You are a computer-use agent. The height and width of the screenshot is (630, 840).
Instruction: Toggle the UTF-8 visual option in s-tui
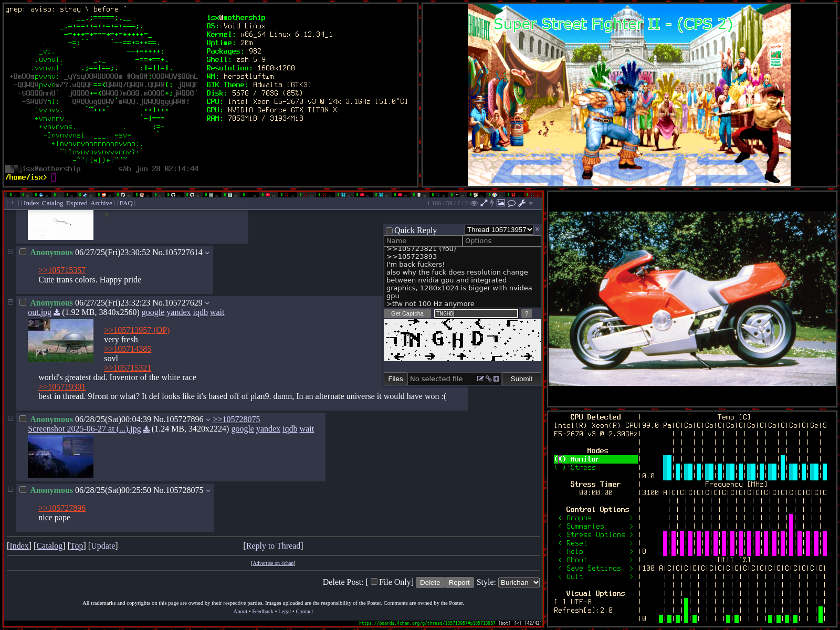tap(573, 602)
